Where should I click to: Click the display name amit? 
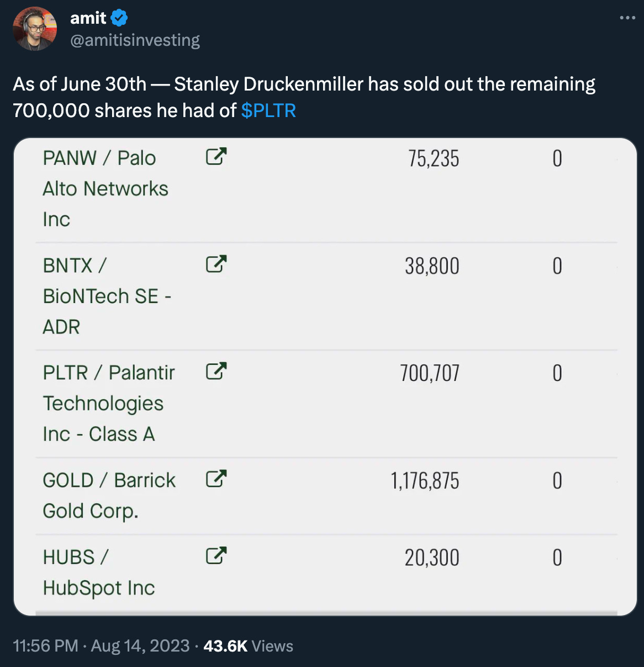click(88, 18)
